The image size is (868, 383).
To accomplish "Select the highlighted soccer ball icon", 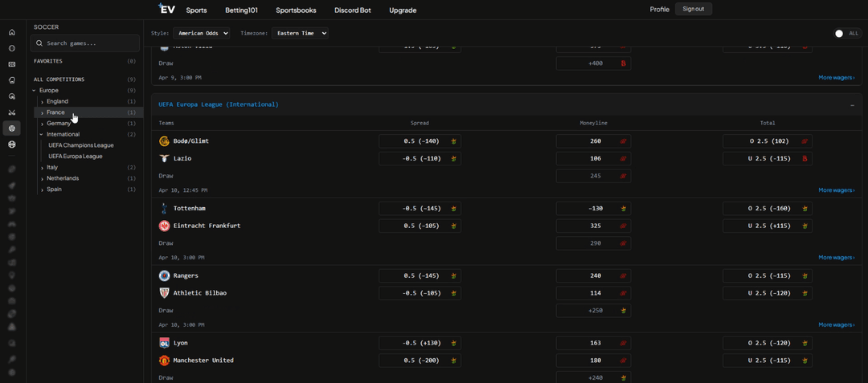I will pos(11,128).
